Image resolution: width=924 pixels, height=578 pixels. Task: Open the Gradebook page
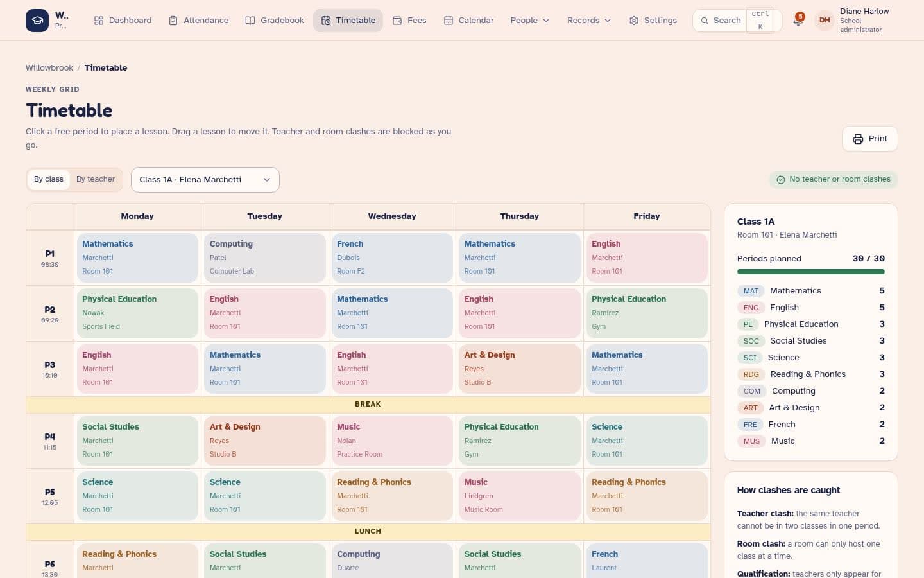click(275, 21)
